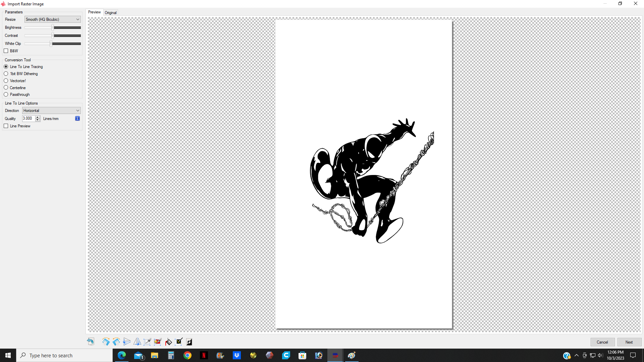The height and width of the screenshot is (362, 644).
Task: Select the revert image icon
Action: coord(91,342)
